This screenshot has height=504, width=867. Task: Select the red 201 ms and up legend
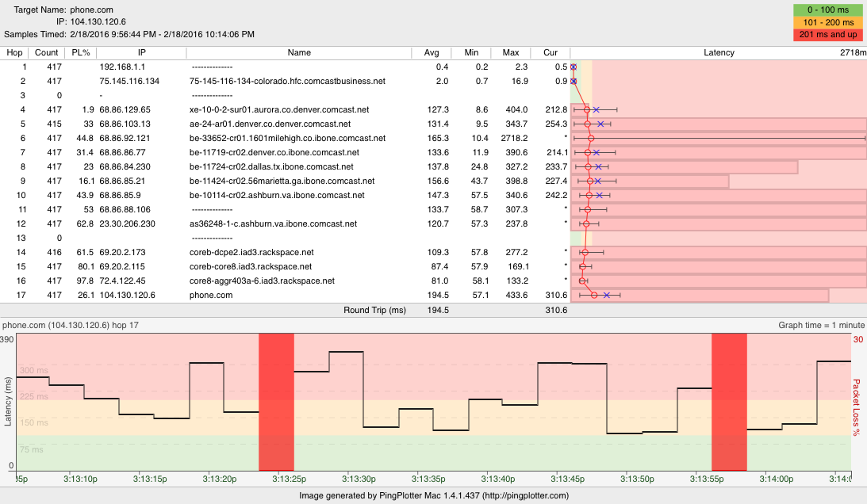click(829, 35)
